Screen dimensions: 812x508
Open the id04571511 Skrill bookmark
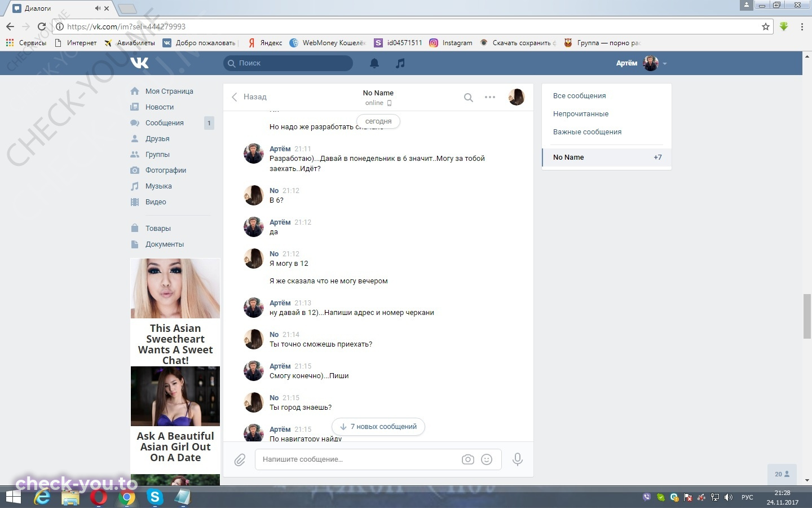tap(398, 43)
